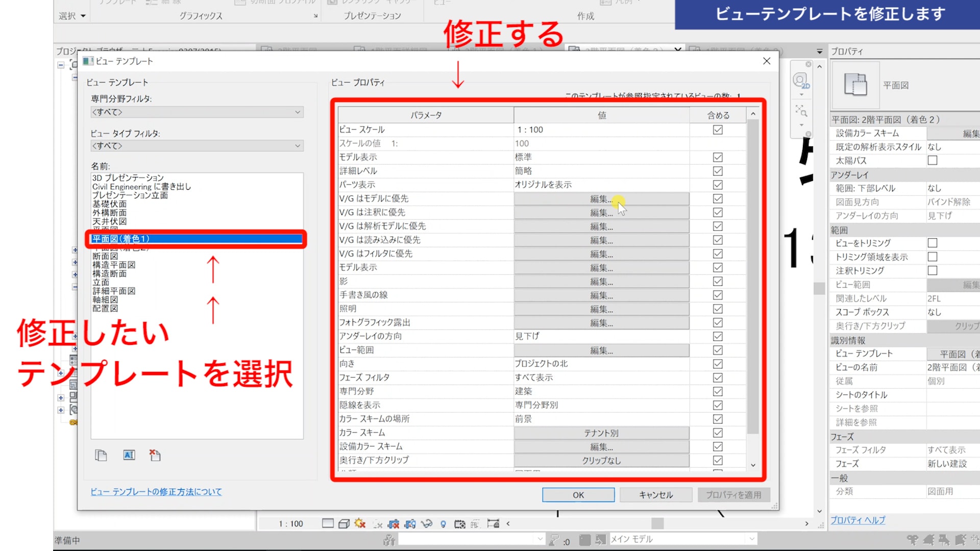Click the Delete view template icon
The image size is (980, 551).
(x=155, y=455)
